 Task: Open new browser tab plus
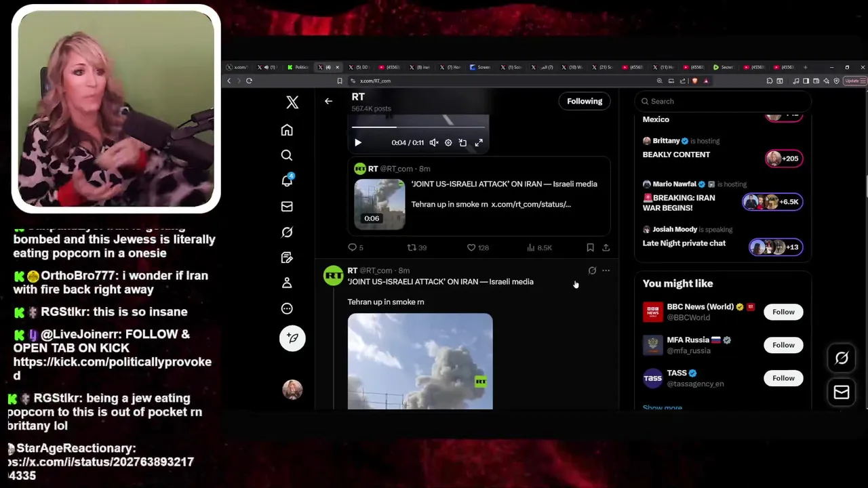pos(805,67)
